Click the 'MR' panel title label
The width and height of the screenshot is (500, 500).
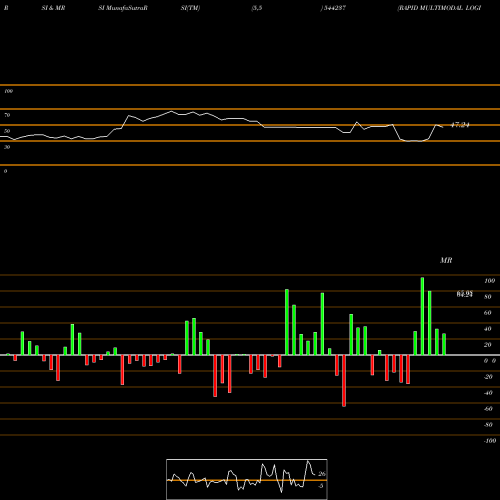(446, 260)
